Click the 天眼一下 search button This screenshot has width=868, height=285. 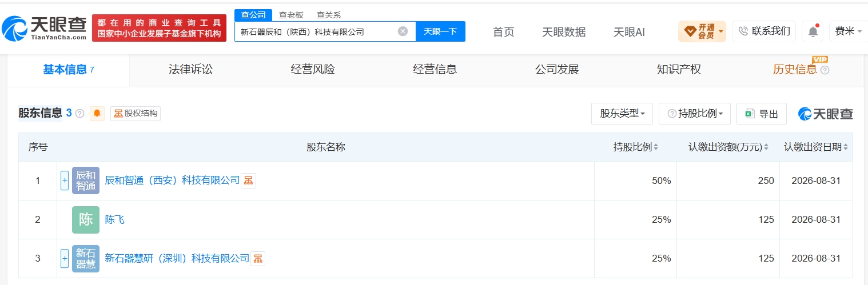pyautogui.click(x=440, y=31)
